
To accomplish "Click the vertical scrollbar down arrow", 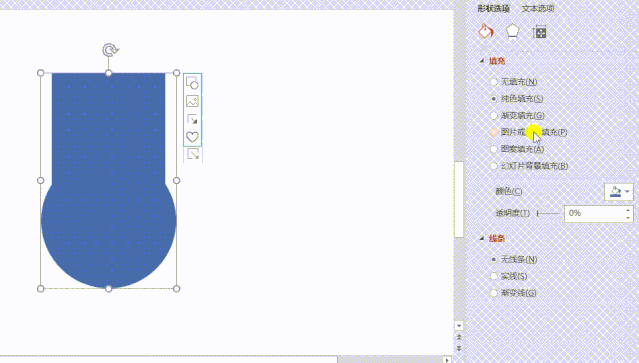I will click(x=459, y=326).
